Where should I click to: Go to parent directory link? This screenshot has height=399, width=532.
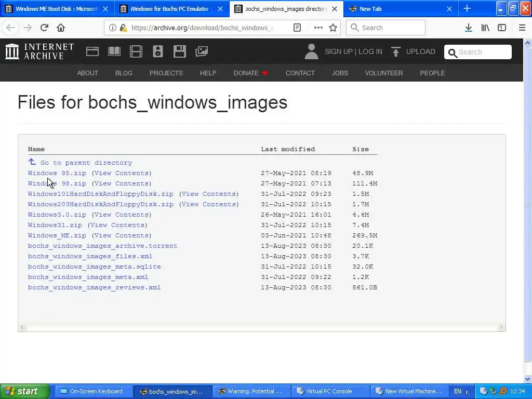(x=86, y=163)
